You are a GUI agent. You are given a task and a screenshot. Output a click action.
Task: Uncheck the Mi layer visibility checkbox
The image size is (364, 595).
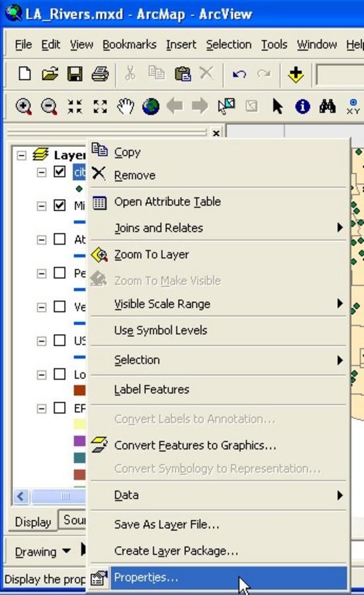59,205
